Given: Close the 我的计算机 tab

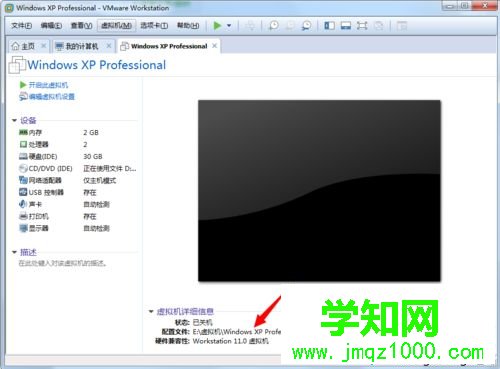Looking at the screenshot, I should [x=109, y=46].
